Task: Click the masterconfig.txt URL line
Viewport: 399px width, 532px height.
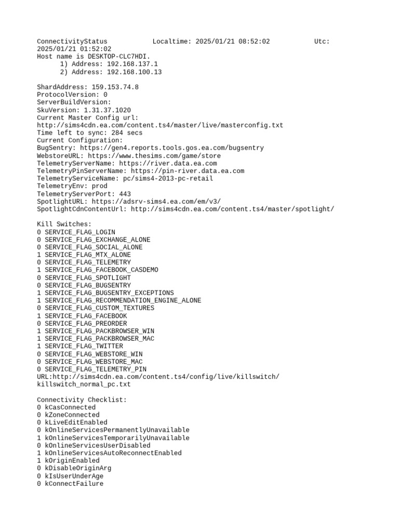Action: pyautogui.click(x=160, y=125)
